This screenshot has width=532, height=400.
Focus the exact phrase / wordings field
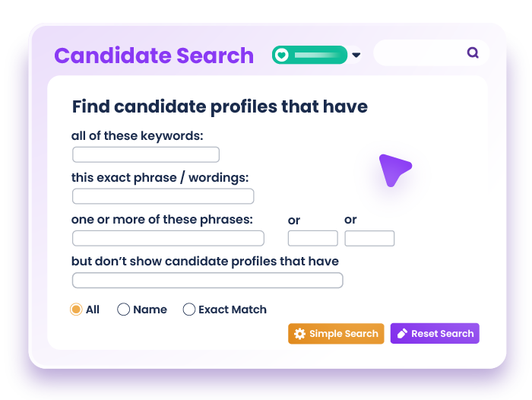163,196
